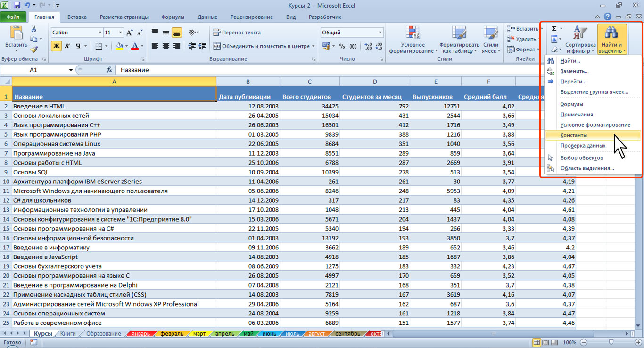Center text horizontally in cell
The height and width of the screenshot is (348, 644).
(165, 46)
